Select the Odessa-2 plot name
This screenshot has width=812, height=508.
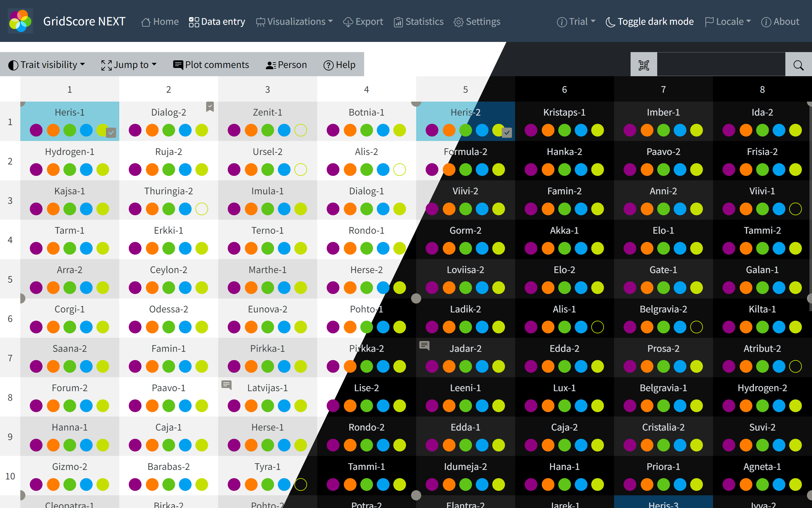coord(168,309)
